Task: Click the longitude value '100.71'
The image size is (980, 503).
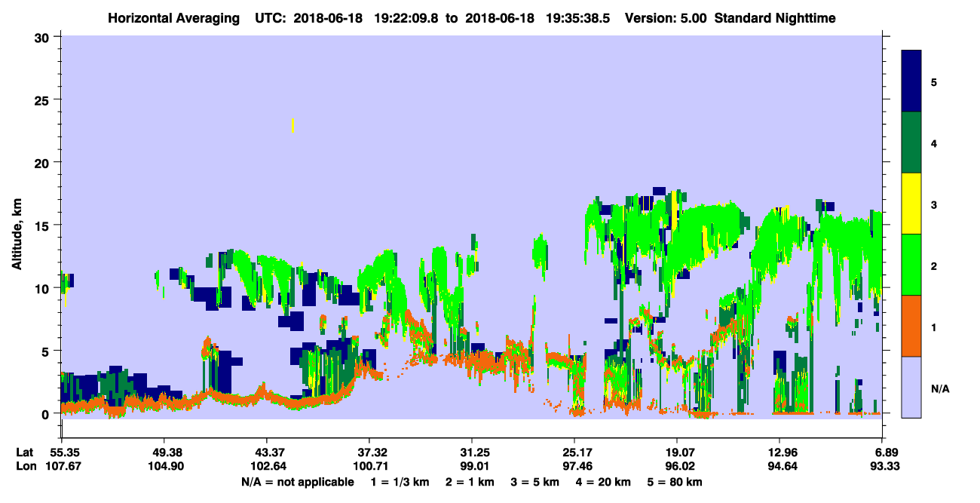Action: click(369, 466)
